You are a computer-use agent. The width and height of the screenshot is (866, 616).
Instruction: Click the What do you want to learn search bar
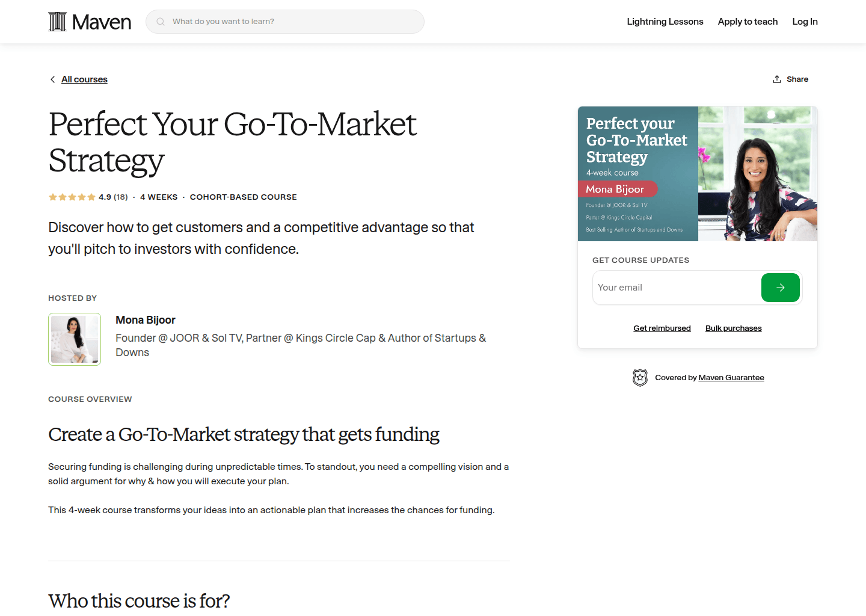point(284,21)
